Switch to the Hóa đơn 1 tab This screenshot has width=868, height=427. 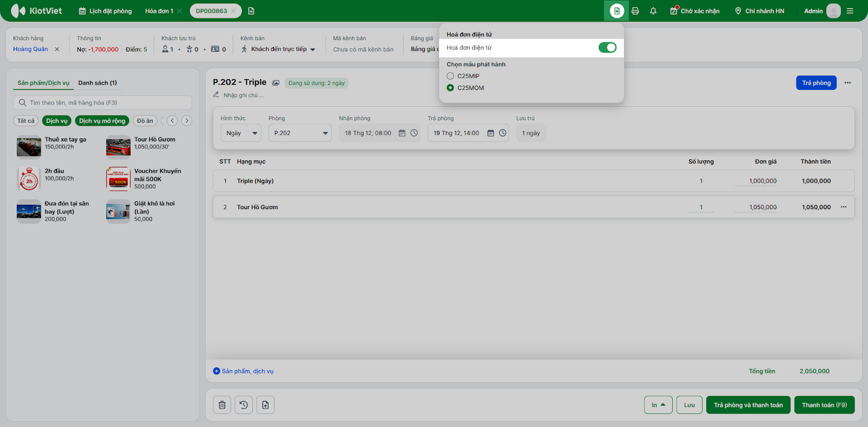(159, 11)
